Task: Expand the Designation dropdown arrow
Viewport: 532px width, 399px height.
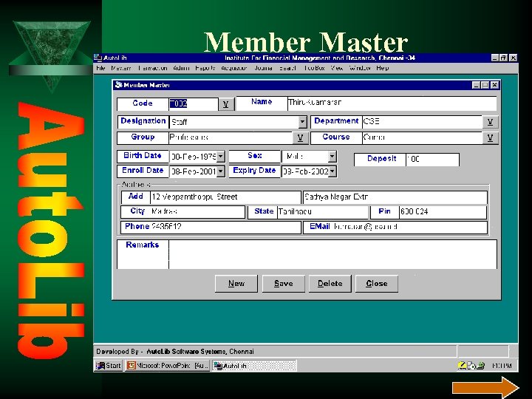Action: tap(302, 122)
